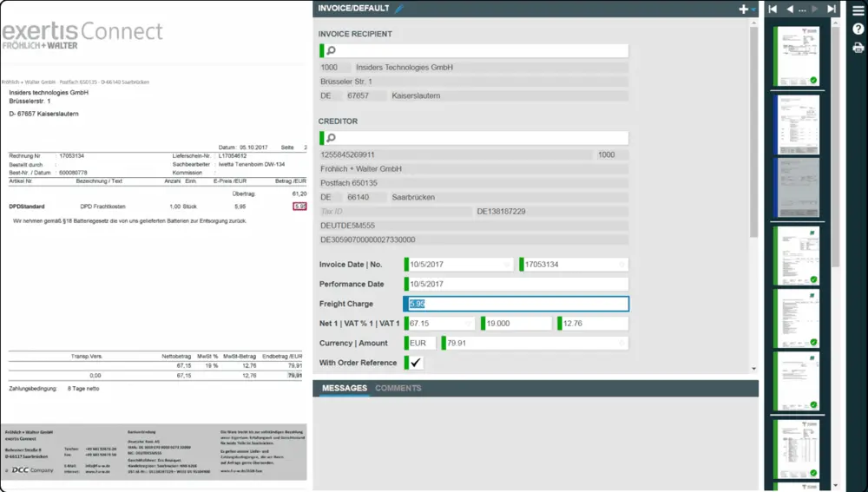The width and height of the screenshot is (868, 492).
Task: Click 'Brüsseler Str. 1' address field
Action: [x=474, y=82]
